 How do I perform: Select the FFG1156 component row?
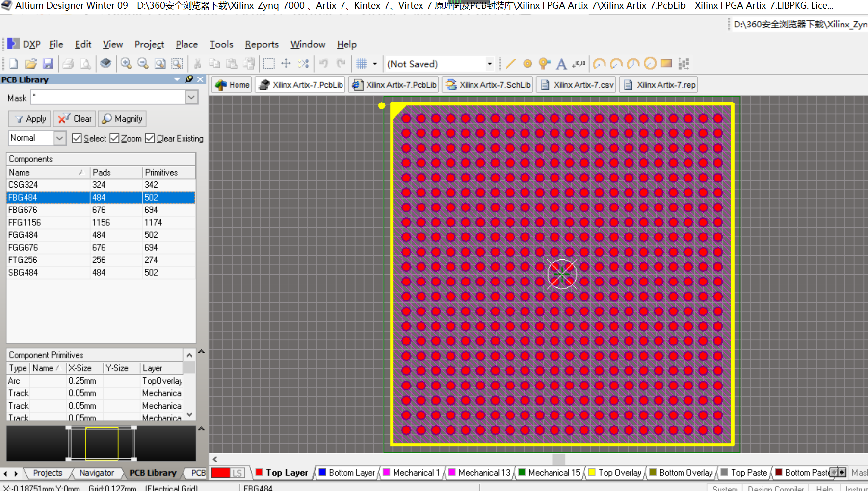101,222
